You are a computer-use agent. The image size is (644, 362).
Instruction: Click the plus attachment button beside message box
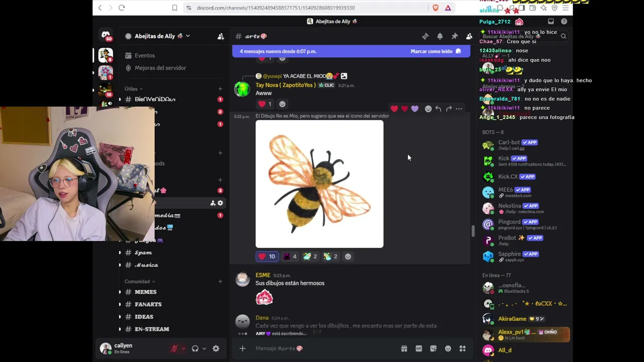pos(243,348)
